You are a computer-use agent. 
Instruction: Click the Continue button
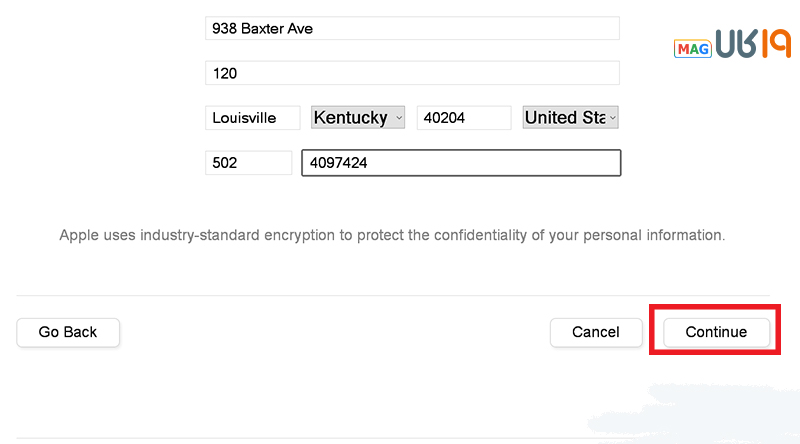(716, 332)
